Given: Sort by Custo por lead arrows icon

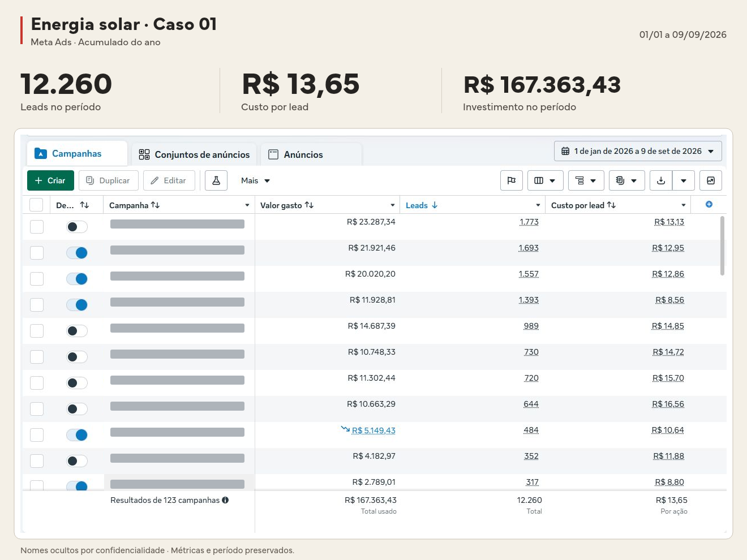Looking at the screenshot, I should point(611,205).
